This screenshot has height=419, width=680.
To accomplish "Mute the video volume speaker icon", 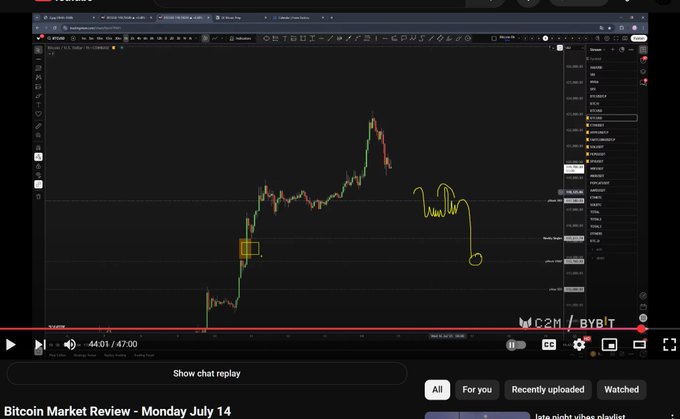I will click(x=69, y=344).
